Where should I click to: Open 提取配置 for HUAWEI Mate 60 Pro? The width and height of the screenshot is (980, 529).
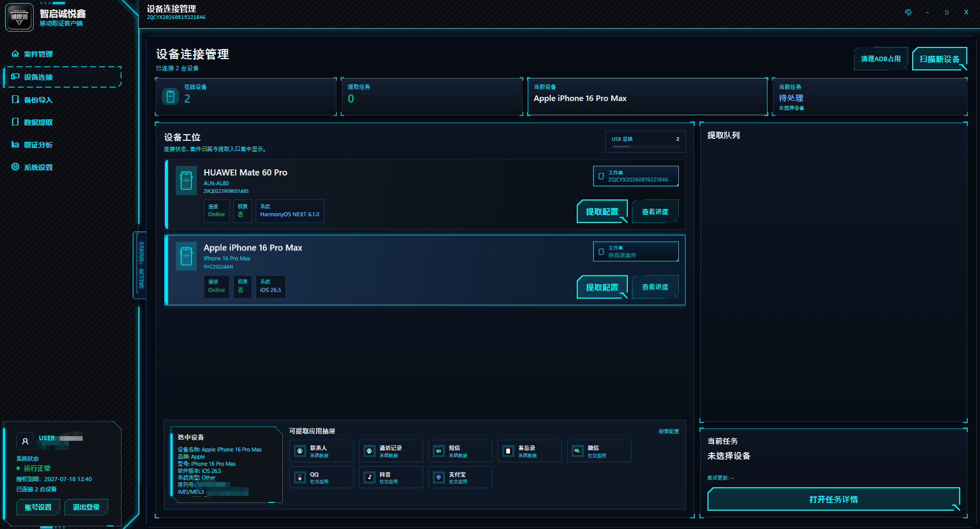tap(602, 212)
